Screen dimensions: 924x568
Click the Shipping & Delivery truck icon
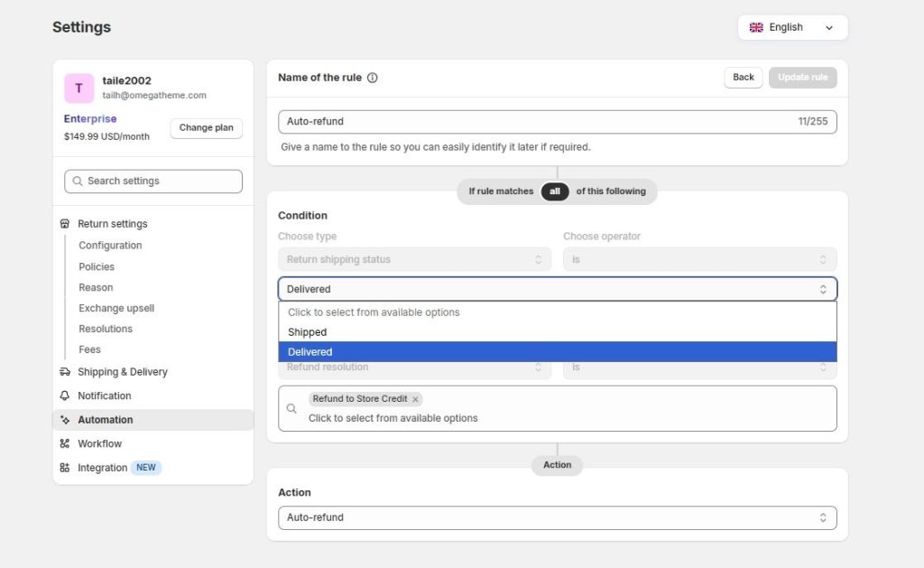[64, 371]
